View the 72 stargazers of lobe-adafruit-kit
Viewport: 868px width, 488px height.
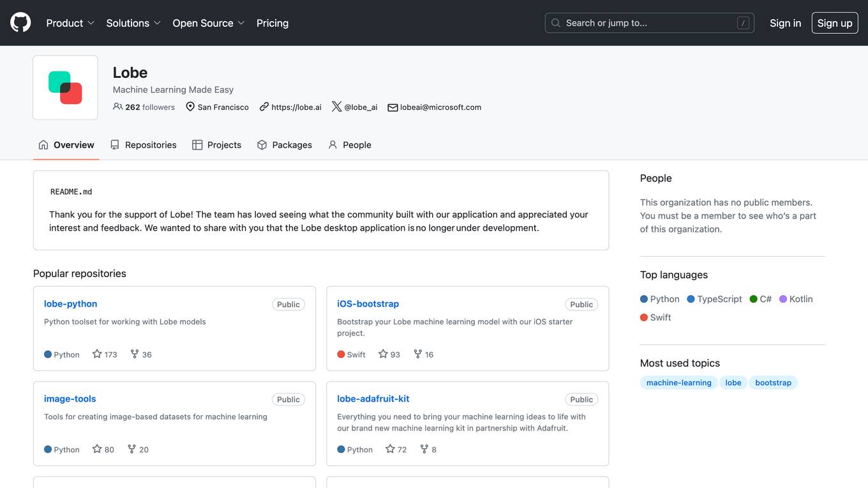coord(396,450)
